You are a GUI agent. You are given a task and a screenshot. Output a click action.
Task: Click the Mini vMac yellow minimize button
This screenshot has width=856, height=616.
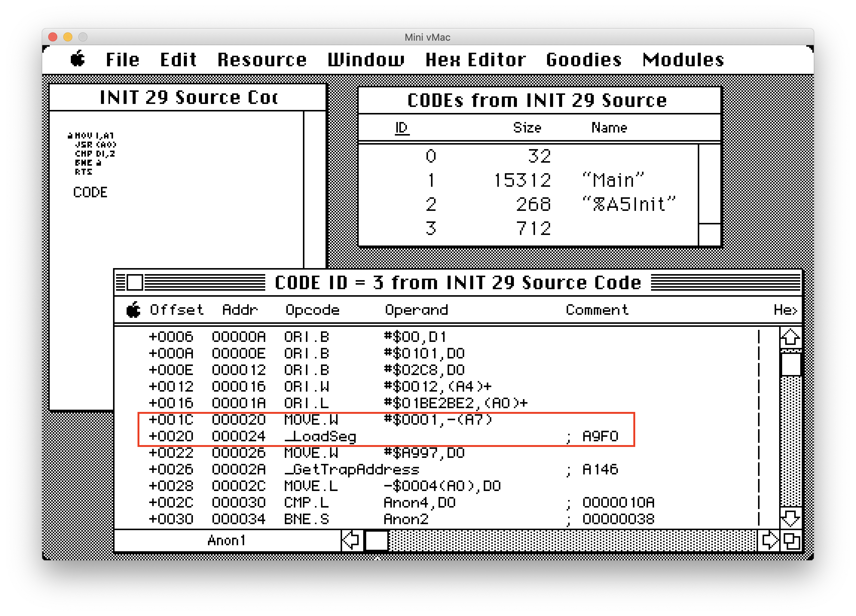[x=68, y=37]
